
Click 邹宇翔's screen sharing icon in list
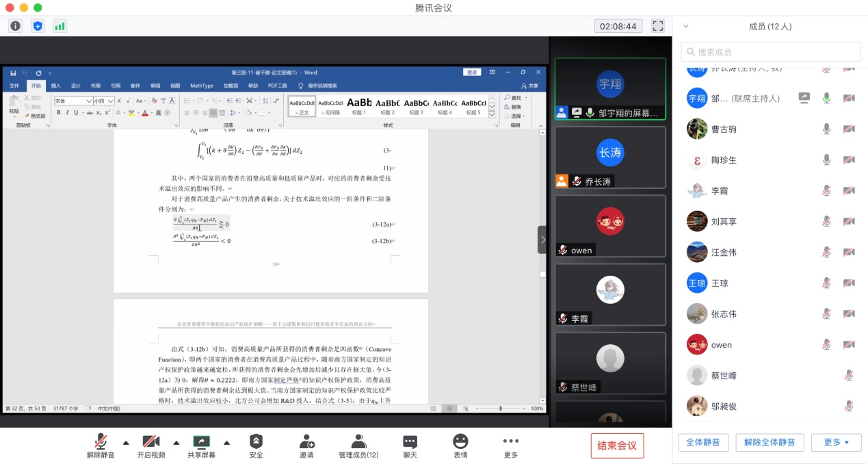tap(804, 98)
